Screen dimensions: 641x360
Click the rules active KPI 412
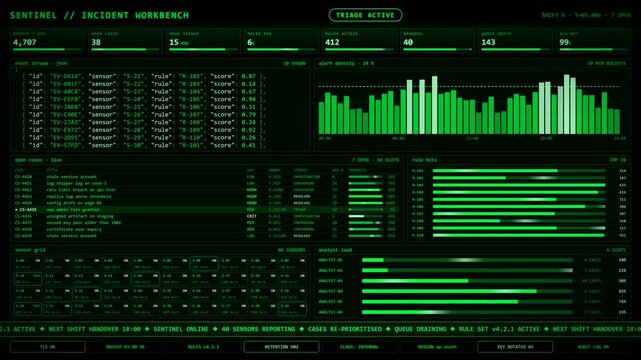pos(359,40)
